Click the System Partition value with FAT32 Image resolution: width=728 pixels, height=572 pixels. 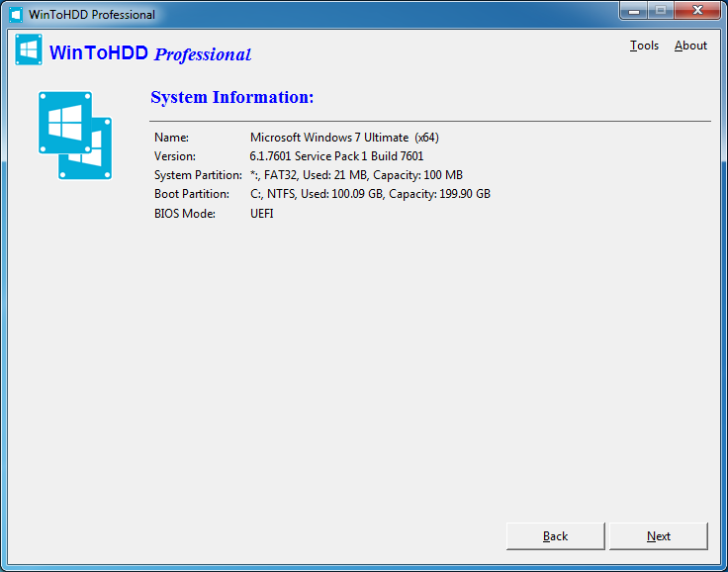(356, 175)
